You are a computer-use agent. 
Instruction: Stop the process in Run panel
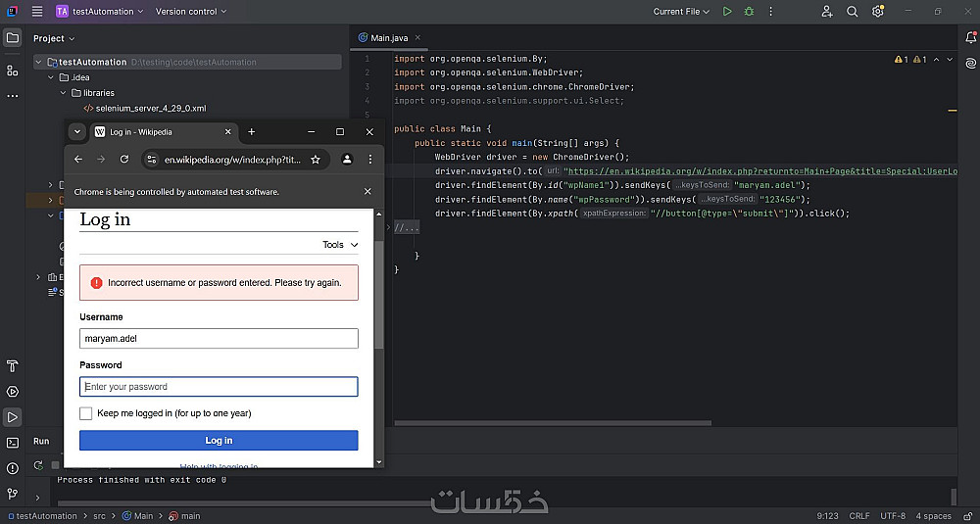[55, 465]
